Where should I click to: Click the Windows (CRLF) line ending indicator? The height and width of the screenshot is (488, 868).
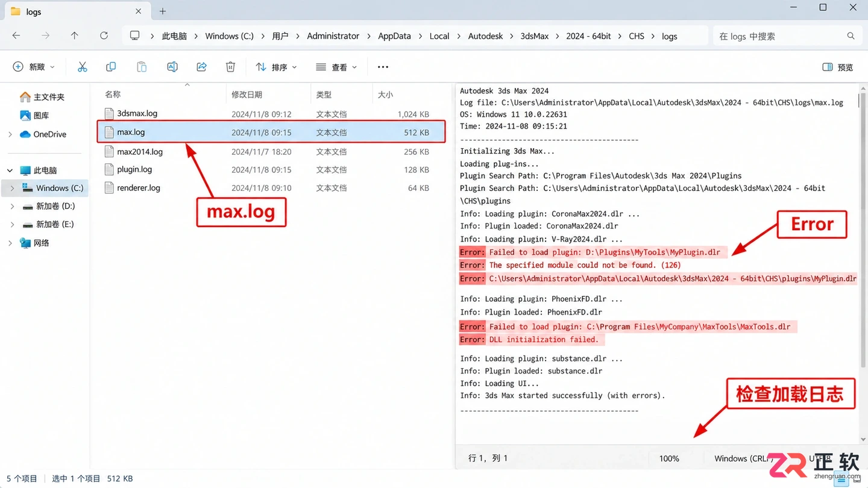744,458
